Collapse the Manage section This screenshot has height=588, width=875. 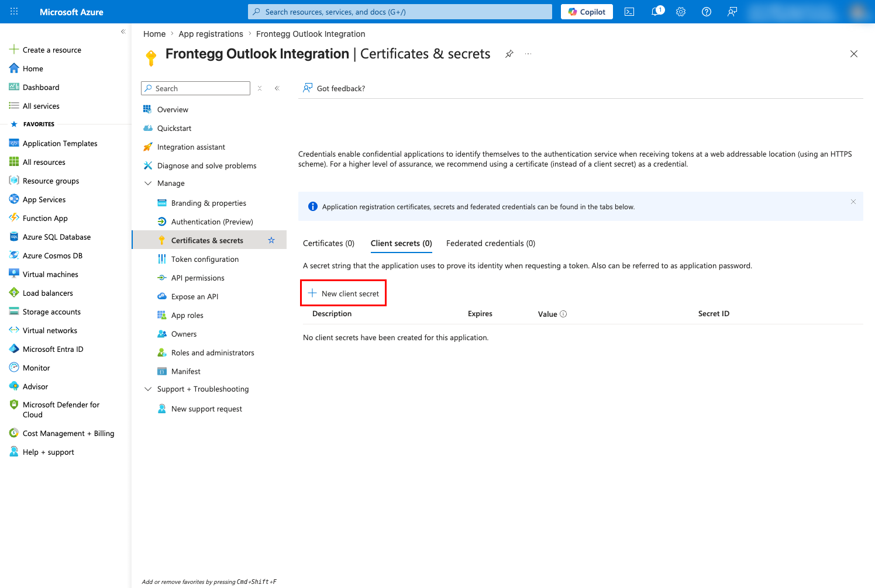click(148, 183)
